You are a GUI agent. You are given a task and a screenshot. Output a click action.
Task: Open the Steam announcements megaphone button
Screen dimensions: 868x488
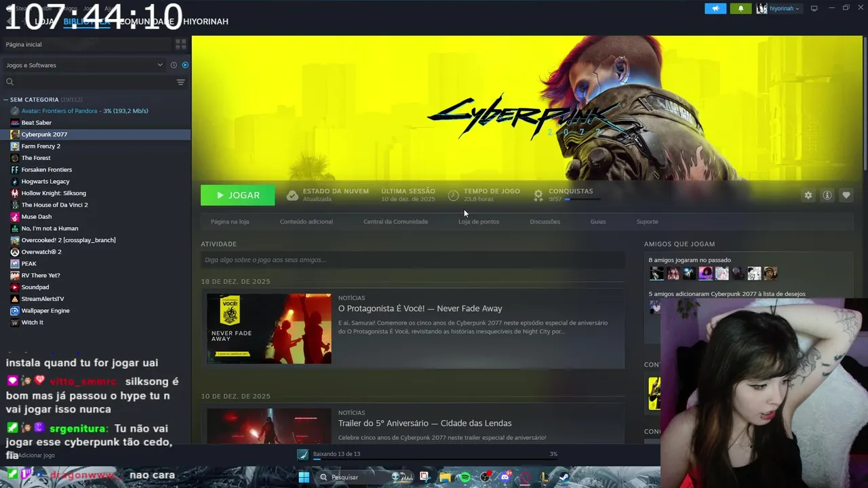click(x=715, y=9)
